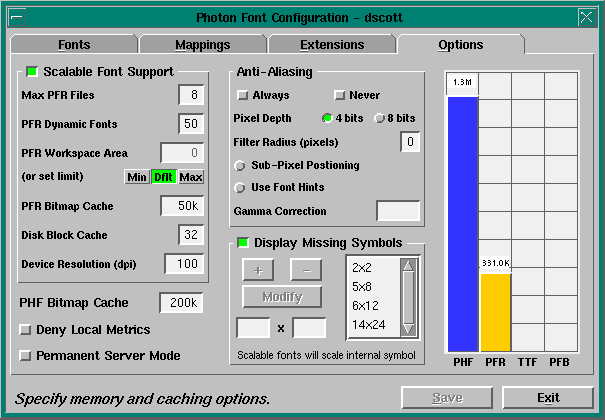Click the PHF Bitmap Cache field
The width and height of the screenshot is (605, 420).
[x=181, y=303]
